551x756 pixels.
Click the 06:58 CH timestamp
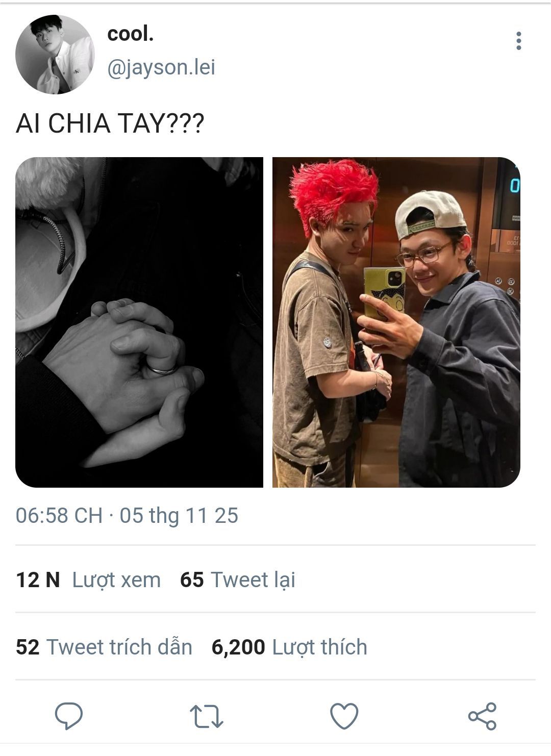pyautogui.click(x=59, y=516)
